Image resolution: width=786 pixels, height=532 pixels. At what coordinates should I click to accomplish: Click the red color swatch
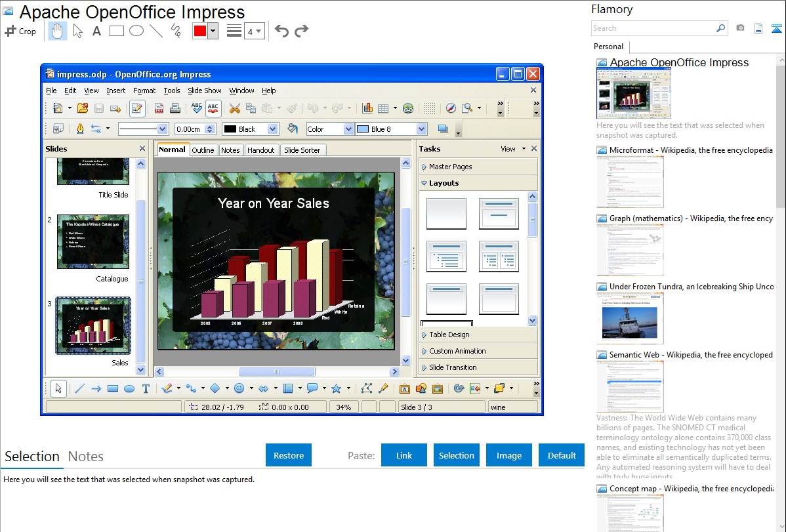(x=200, y=31)
